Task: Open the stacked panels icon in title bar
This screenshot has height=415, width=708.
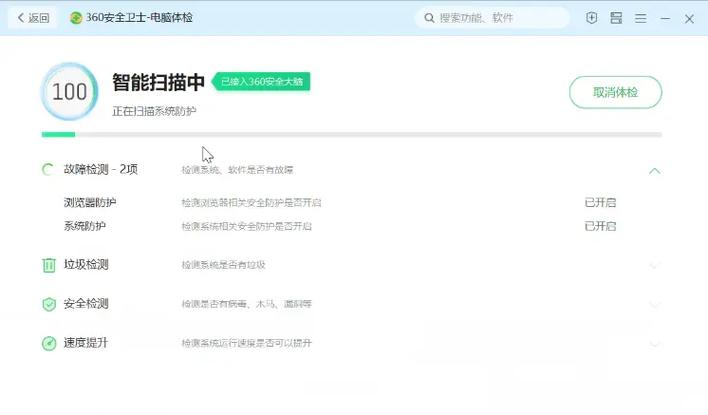Action: (x=616, y=18)
